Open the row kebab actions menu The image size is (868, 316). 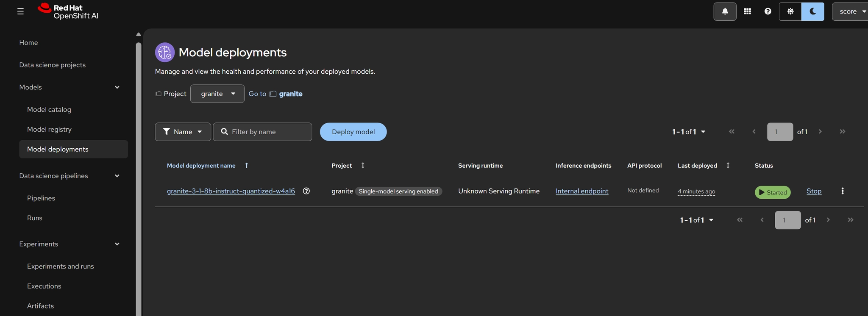843,191
